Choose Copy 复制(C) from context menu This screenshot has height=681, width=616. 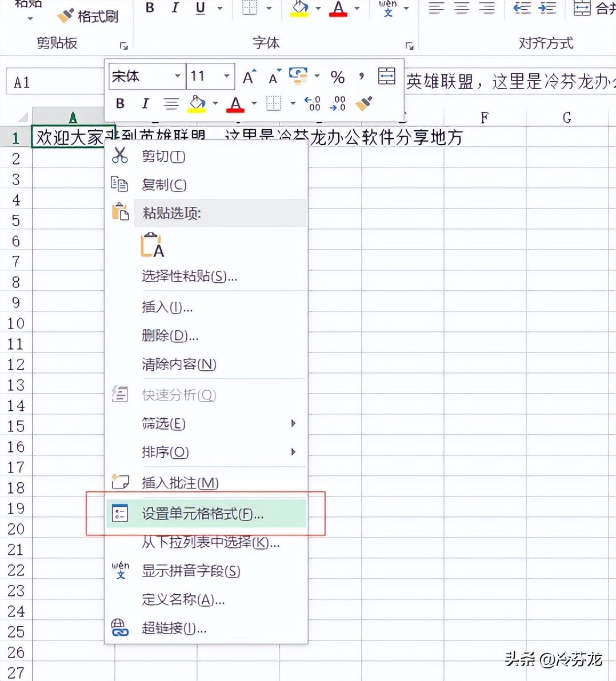206,184
